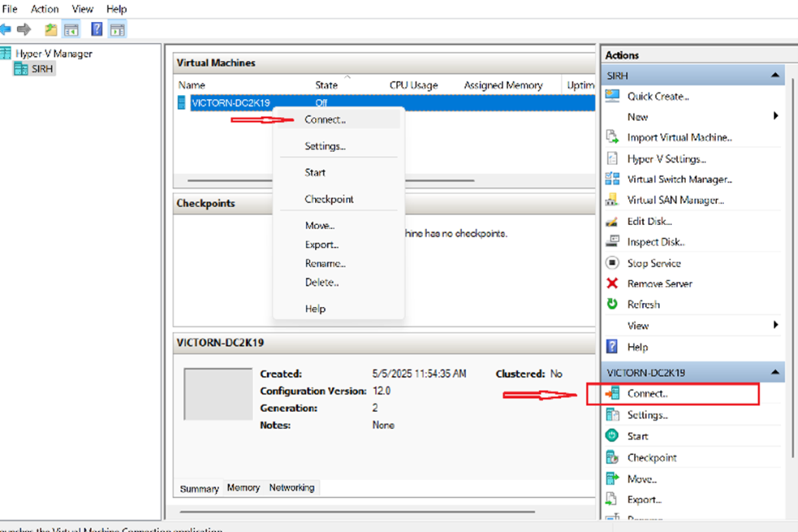Choose Start in the context menu
This screenshot has height=532, width=798.
(339, 172)
